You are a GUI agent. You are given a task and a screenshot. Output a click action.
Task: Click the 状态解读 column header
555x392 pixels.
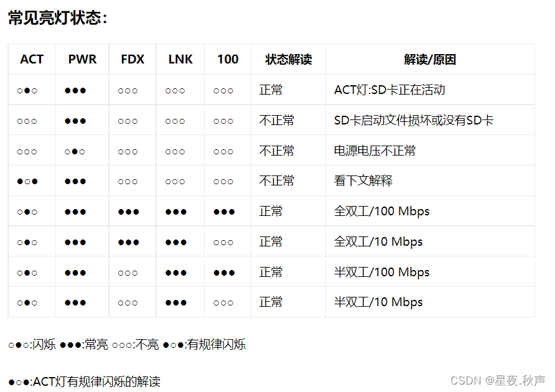[289, 59]
